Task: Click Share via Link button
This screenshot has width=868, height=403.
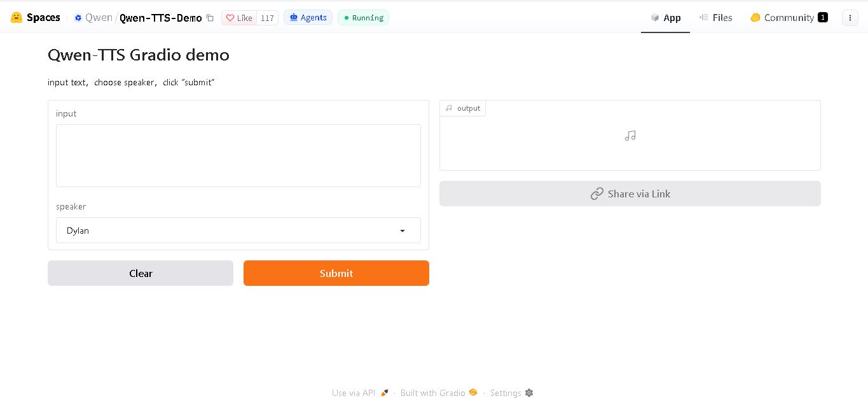Action: click(x=630, y=194)
